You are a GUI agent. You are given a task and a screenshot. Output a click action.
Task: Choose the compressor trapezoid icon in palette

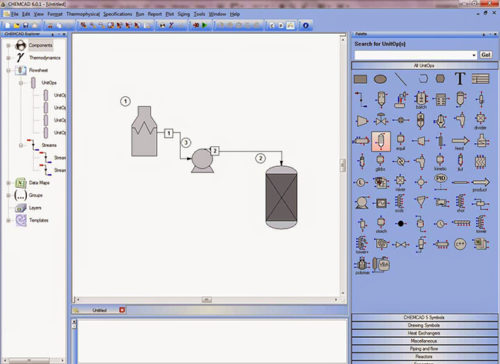pyautogui.click(x=362, y=120)
